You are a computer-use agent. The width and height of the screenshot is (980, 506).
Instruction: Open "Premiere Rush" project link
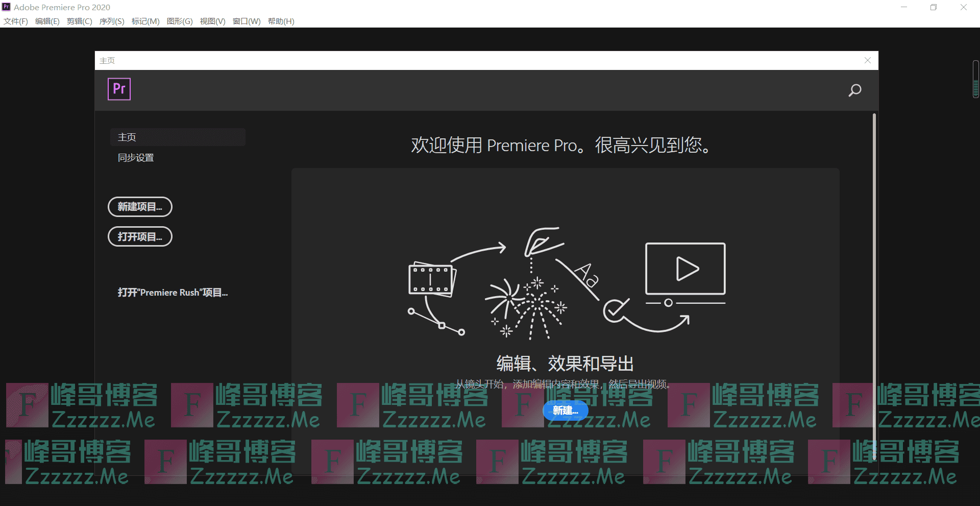pyautogui.click(x=173, y=293)
